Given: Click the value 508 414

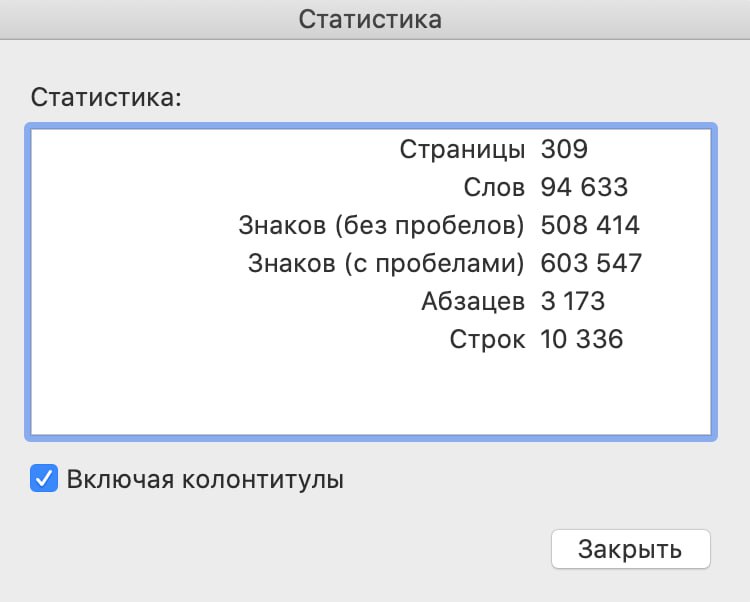Looking at the screenshot, I should coord(590,225).
